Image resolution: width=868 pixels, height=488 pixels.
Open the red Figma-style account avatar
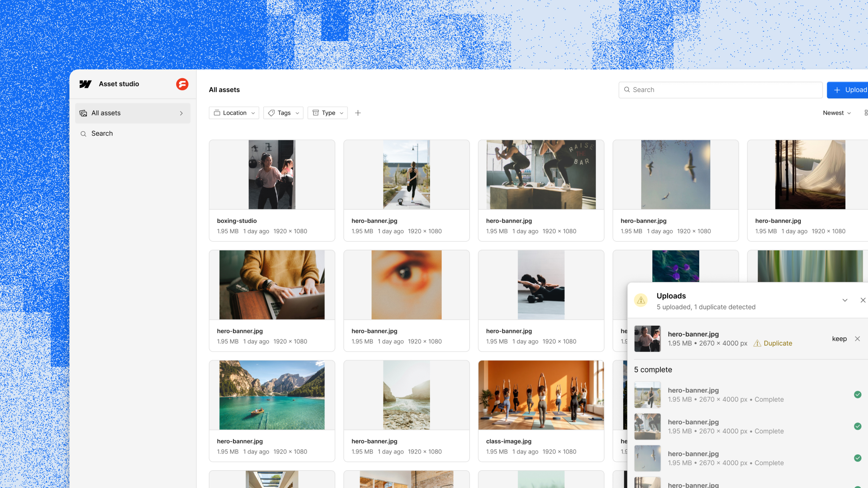coord(182,84)
